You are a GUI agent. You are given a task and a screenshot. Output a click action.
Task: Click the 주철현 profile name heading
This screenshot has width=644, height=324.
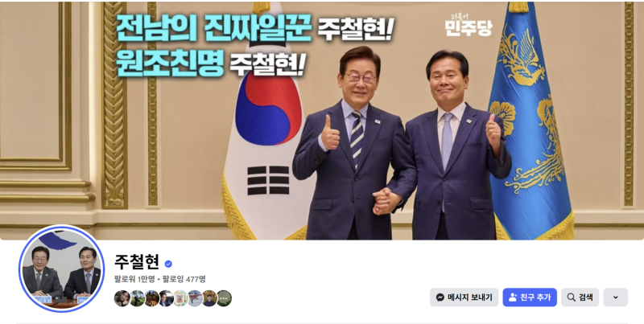(137, 262)
